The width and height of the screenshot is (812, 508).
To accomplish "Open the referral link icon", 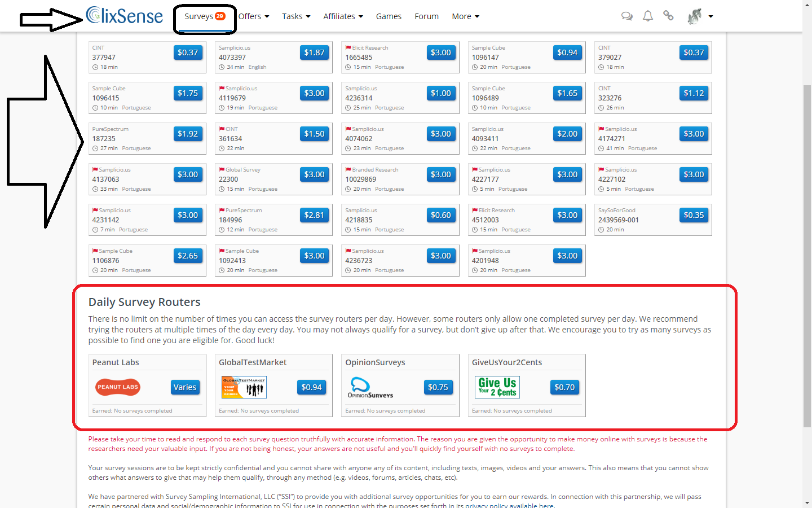I will tap(668, 16).
